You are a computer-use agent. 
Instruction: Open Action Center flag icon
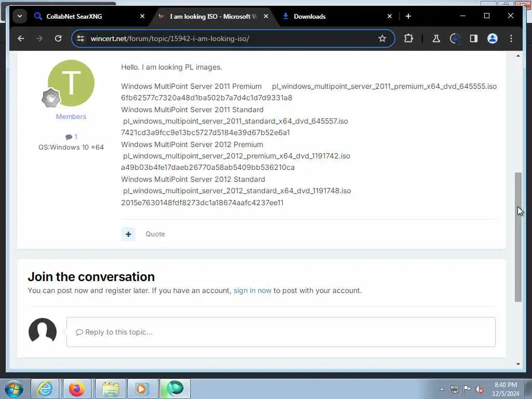click(x=467, y=389)
